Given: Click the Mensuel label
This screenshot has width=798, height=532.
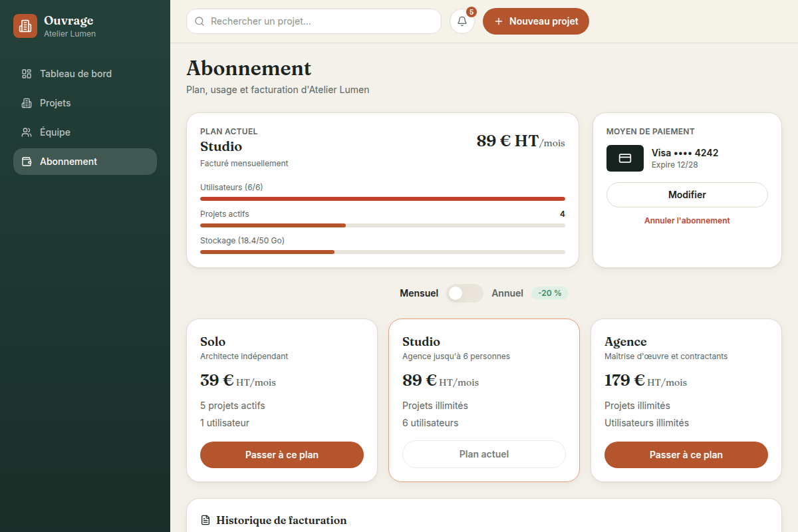Looking at the screenshot, I should (x=419, y=293).
